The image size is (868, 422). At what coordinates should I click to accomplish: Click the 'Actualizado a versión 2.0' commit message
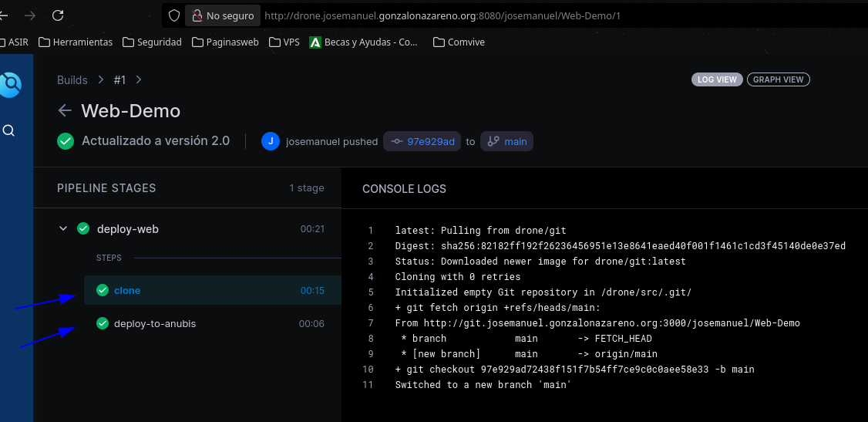pyautogui.click(x=156, y=140)
